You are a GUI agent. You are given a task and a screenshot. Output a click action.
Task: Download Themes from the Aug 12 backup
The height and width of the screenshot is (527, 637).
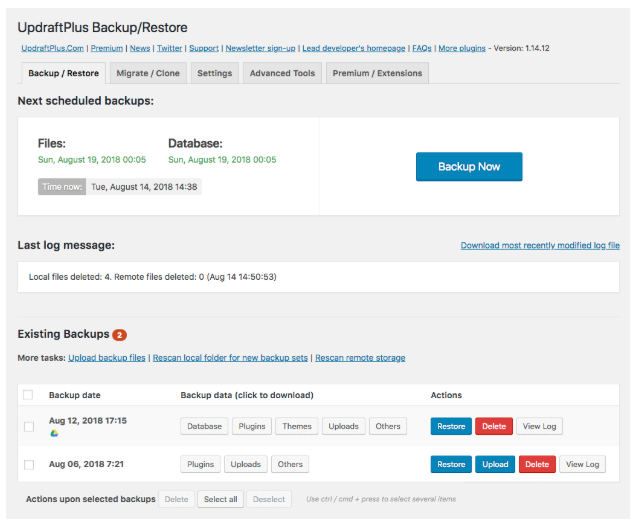coord(296,426)
